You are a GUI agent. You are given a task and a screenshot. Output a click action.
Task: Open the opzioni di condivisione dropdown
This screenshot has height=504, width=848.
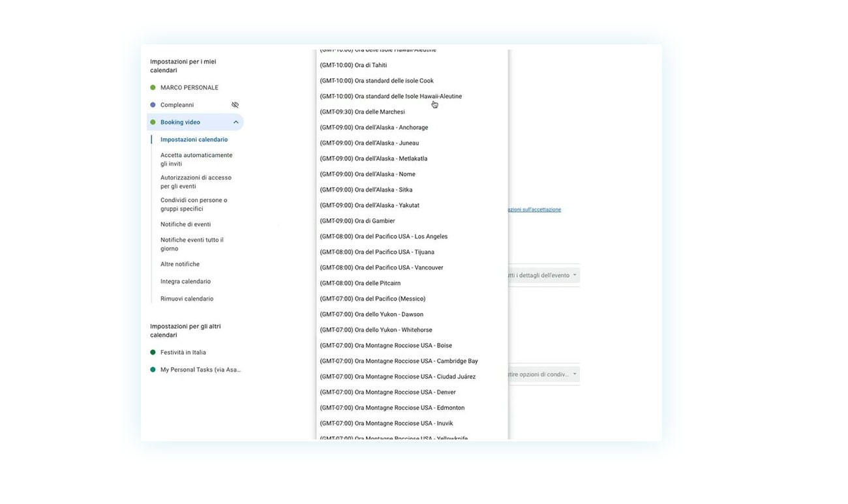[x=543, y=374]
